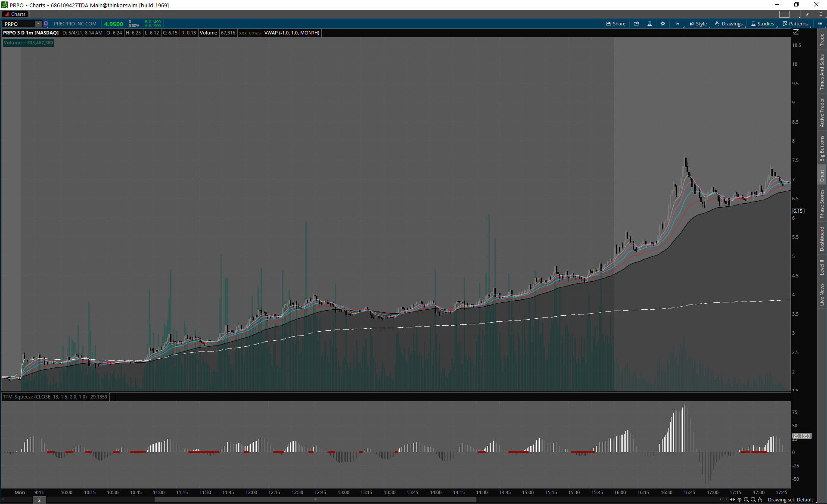Click the flask icon beside Share
The width and height of the screenshot is (827, 504).
coord(650,24)
